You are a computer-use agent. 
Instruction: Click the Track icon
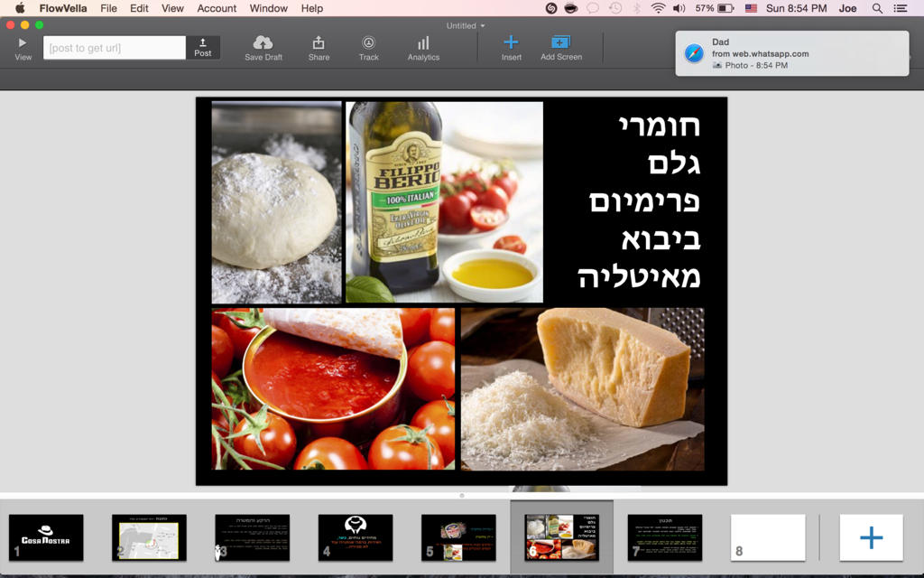click(368, 42)
